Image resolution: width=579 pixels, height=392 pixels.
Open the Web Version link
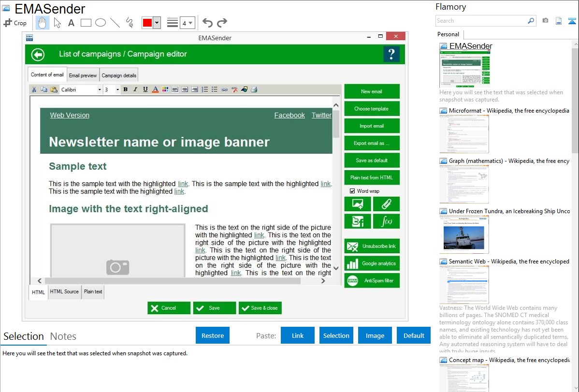coord(70,115)
